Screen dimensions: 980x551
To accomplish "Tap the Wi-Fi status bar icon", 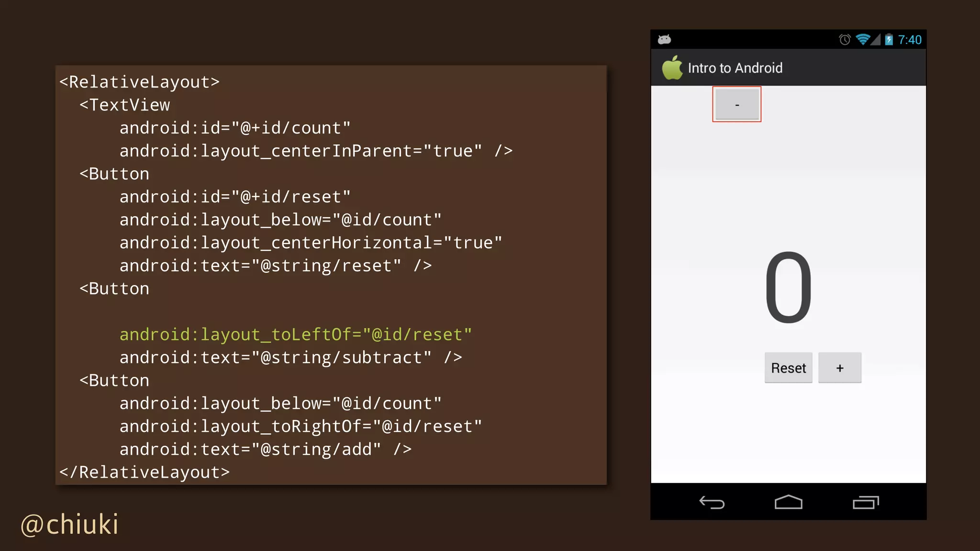I will 862,39.
